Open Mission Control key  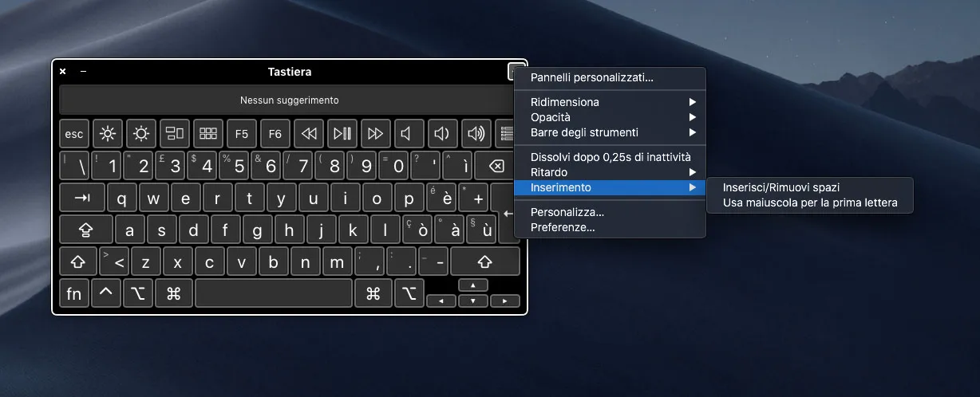(175, 133)
